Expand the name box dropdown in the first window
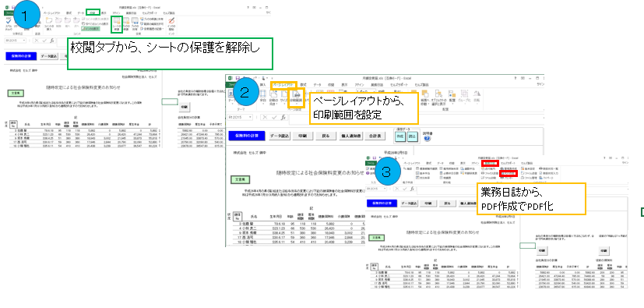The width and height of the screenshot is (644, 308). pos(25,41)
